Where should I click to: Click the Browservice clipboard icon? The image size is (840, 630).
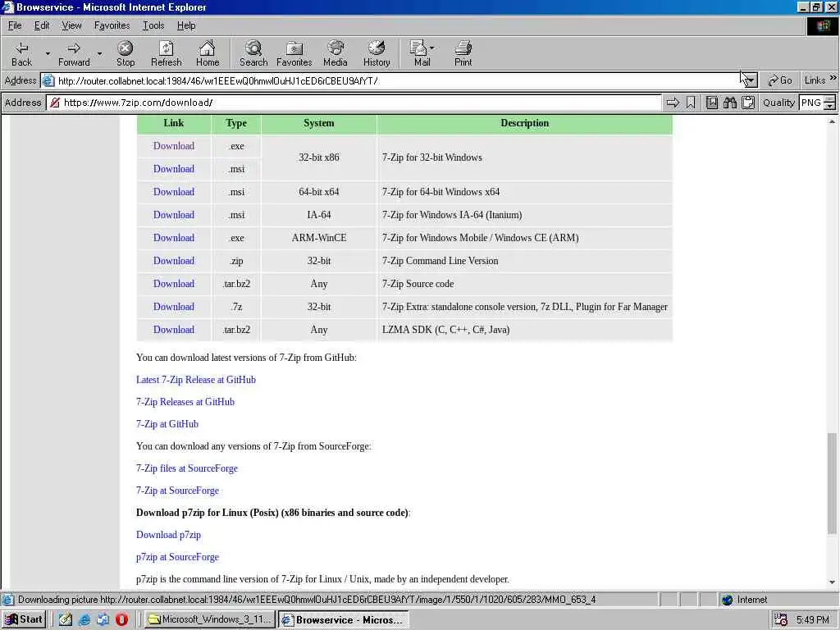(748, 103)
